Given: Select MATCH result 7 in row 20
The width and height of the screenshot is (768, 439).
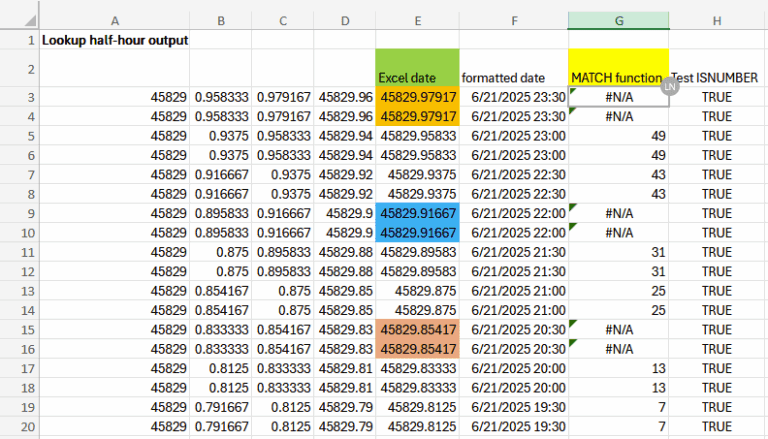Looking at the screenshot, I should coord(619,426).
